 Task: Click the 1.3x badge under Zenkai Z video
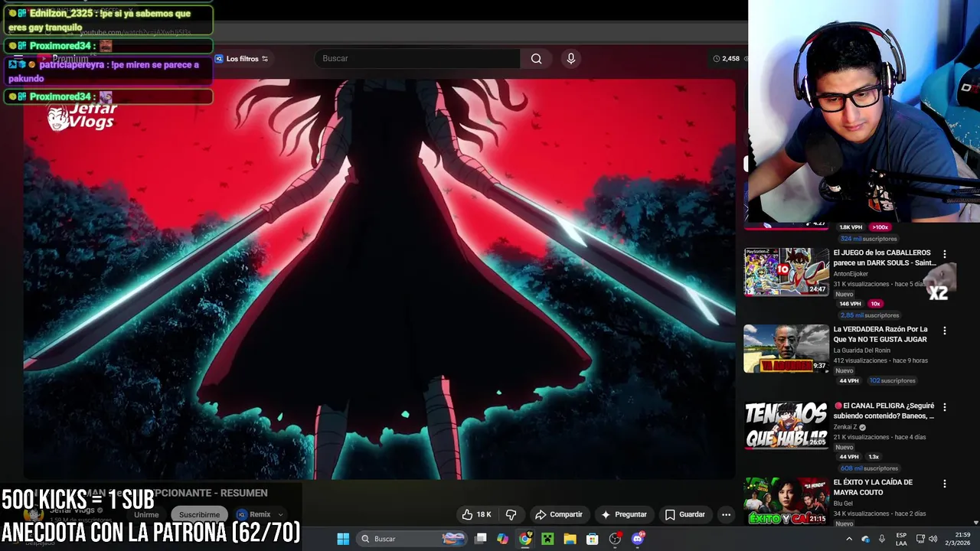[874, 457]
